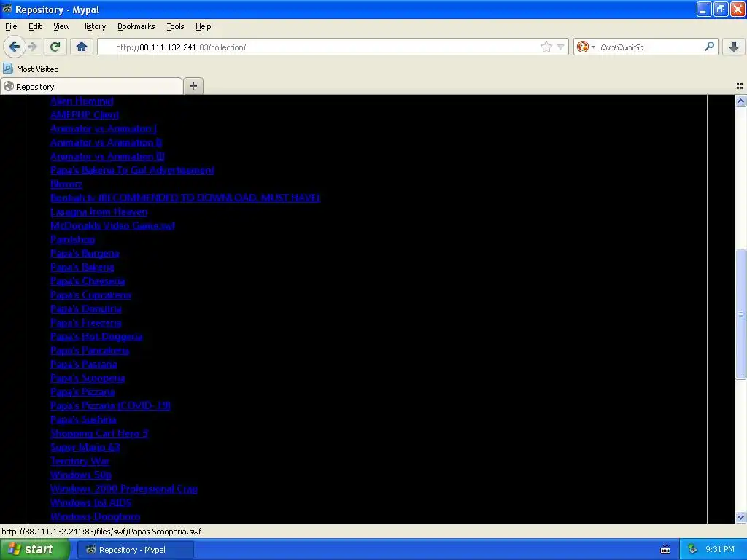747x560 pixels.
Task: Open the RECOMMENDED TO DOWNLOAD, MUST HAVE link
Action: click(185, 198)
